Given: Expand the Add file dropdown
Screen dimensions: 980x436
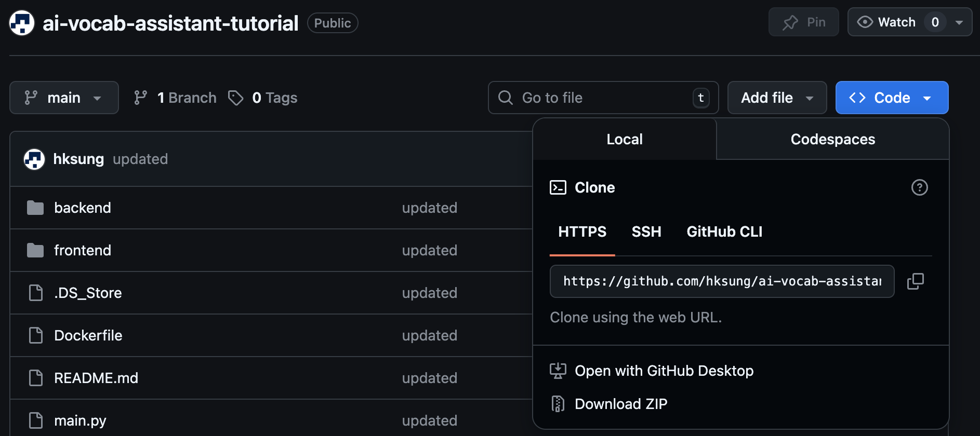Looking at the screenshot, I should (x=776, y=98).
